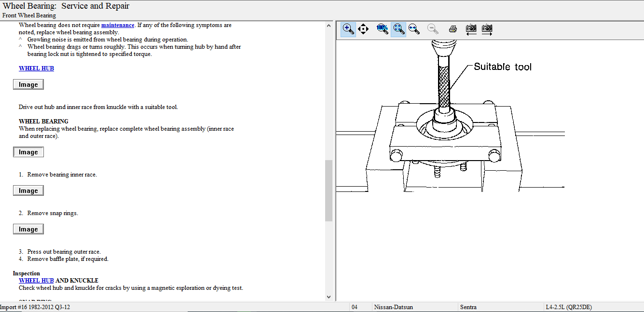
Task: Go to next image camera icon
Action: coord(487,29)
